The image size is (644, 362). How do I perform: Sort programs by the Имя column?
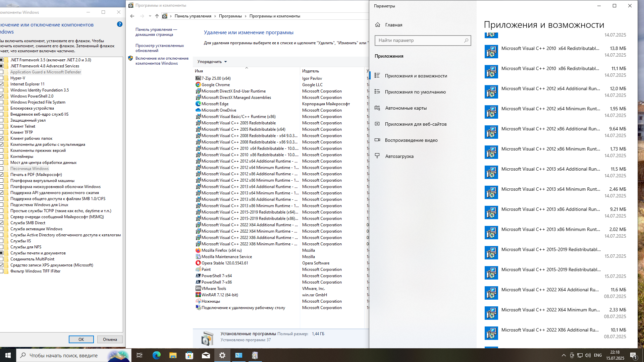pyautogui.click(x=247, y=71)
